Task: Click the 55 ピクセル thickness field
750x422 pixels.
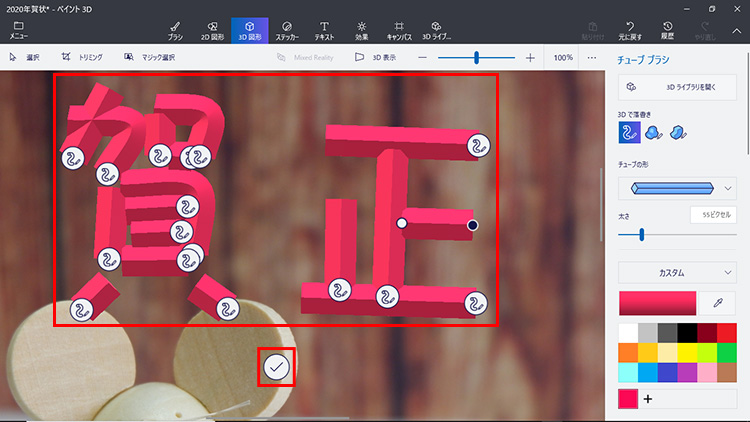Action: [713, 215]
